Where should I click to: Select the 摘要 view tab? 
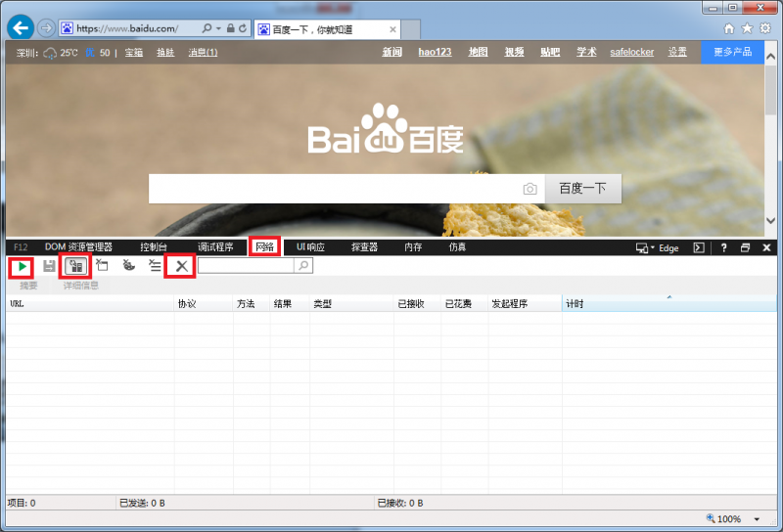[x=28, y=286]
